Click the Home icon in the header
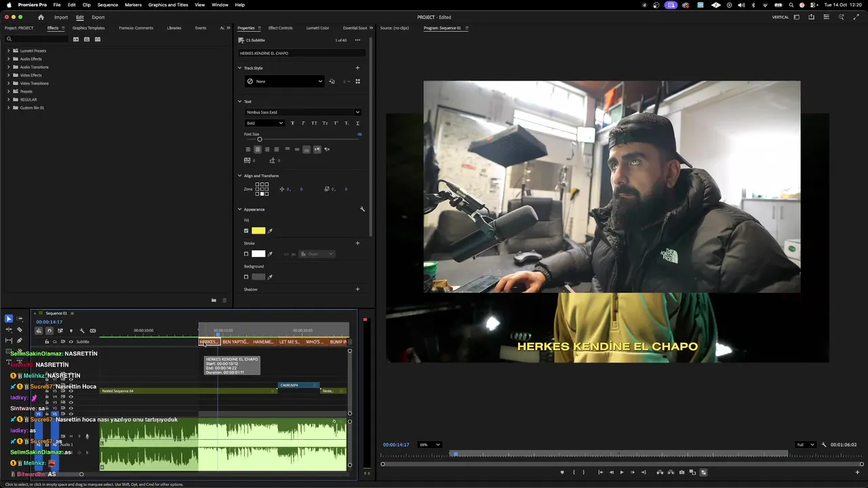Viewport: 868px width, 488px height. click(x=41, y=17)
